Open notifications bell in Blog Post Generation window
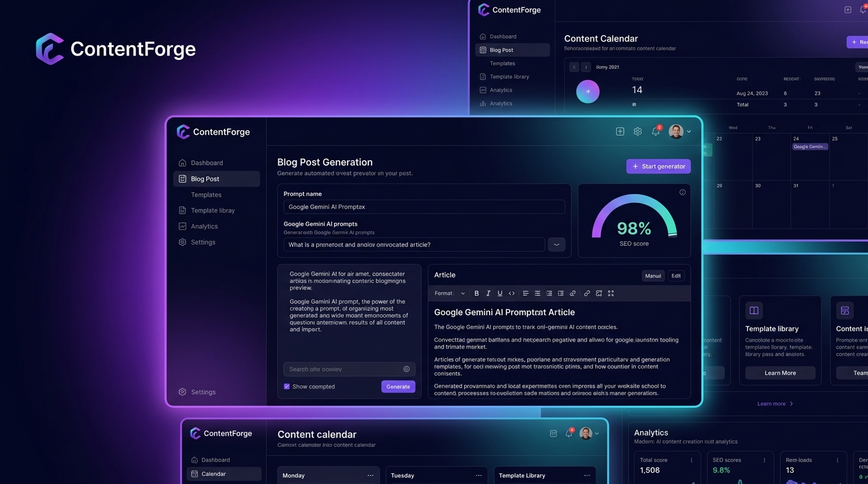 pyautogui.click(x=656, y=131)
